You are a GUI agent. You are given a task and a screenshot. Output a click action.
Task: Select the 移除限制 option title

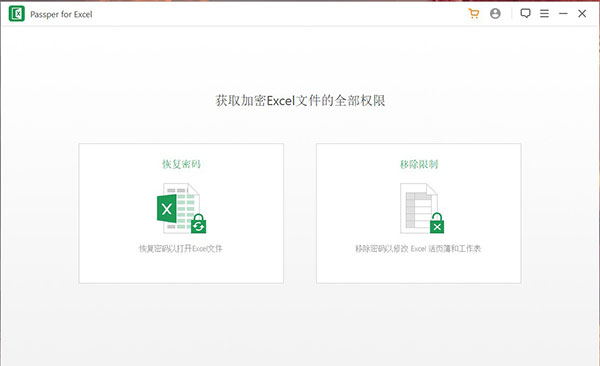419,164
